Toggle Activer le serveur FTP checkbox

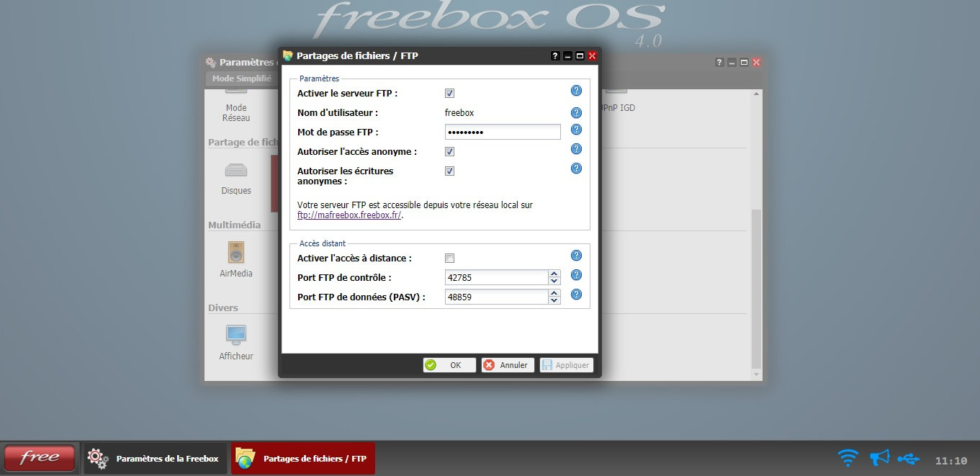(449, 94)
